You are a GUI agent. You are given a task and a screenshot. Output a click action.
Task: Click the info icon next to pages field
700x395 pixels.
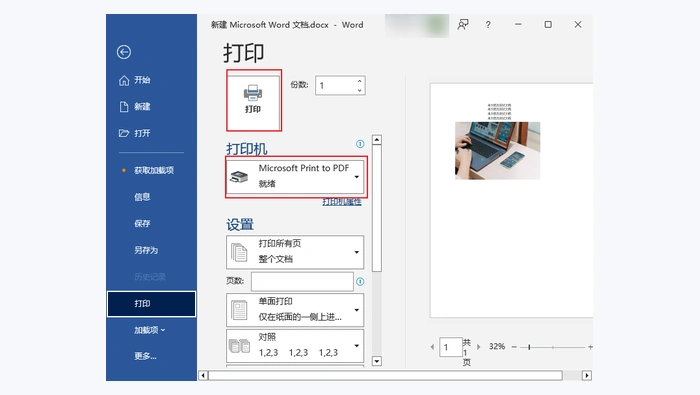pos(360,282)
